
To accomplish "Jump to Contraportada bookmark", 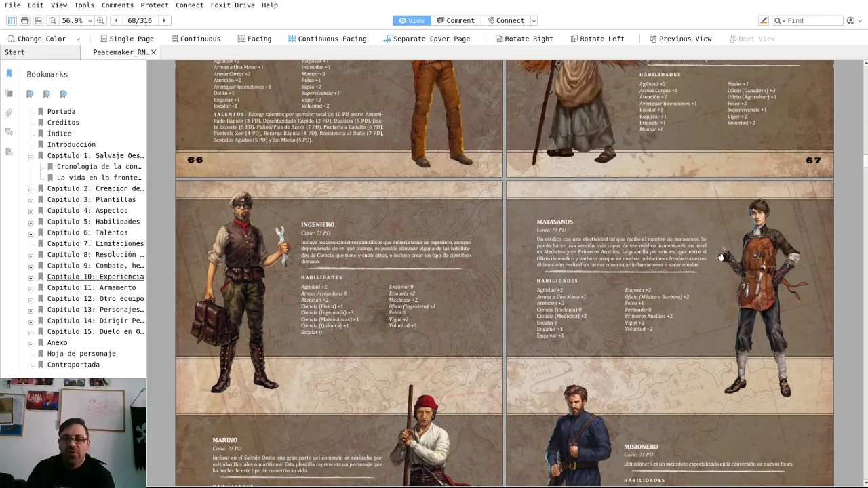I will [x=73, y=365].
